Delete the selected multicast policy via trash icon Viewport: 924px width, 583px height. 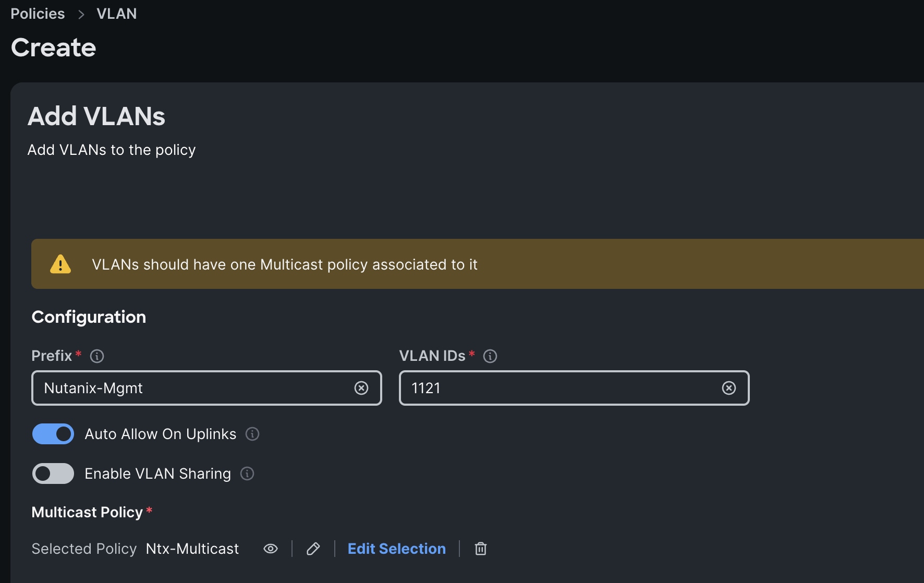pyautogui.click(x=480, y=549)
